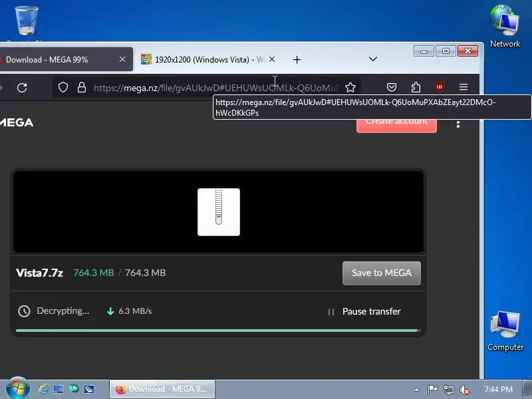Restore down the Firefox window

point(446,51)
